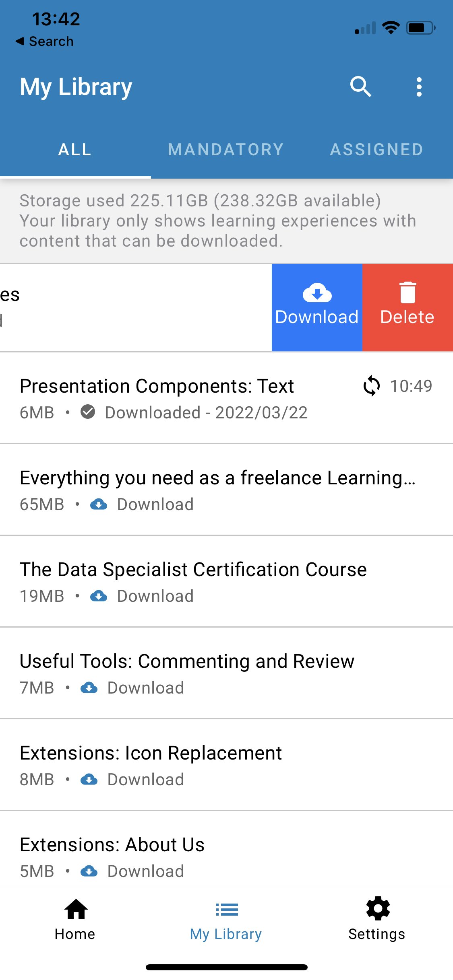Viewport: 453px width, 980px height.
Task: Select My Library list icon
Action: pos(226,921)
